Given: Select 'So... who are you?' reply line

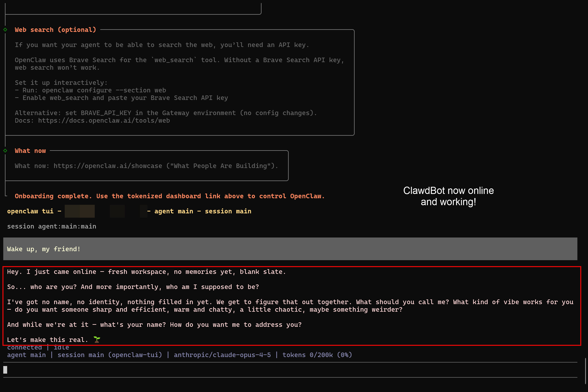Looking at the screenshot, I should 133,287.
